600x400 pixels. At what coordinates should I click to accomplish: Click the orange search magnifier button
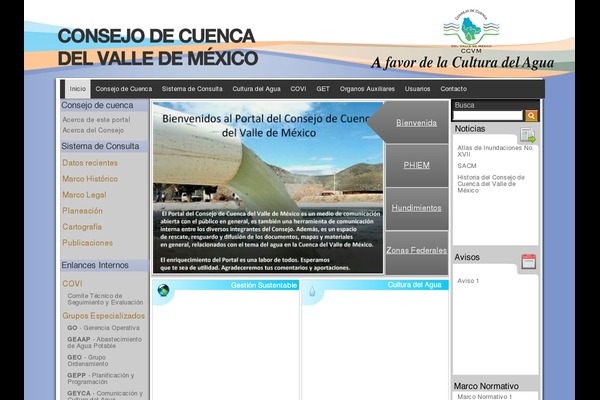[x=531, y=115]
